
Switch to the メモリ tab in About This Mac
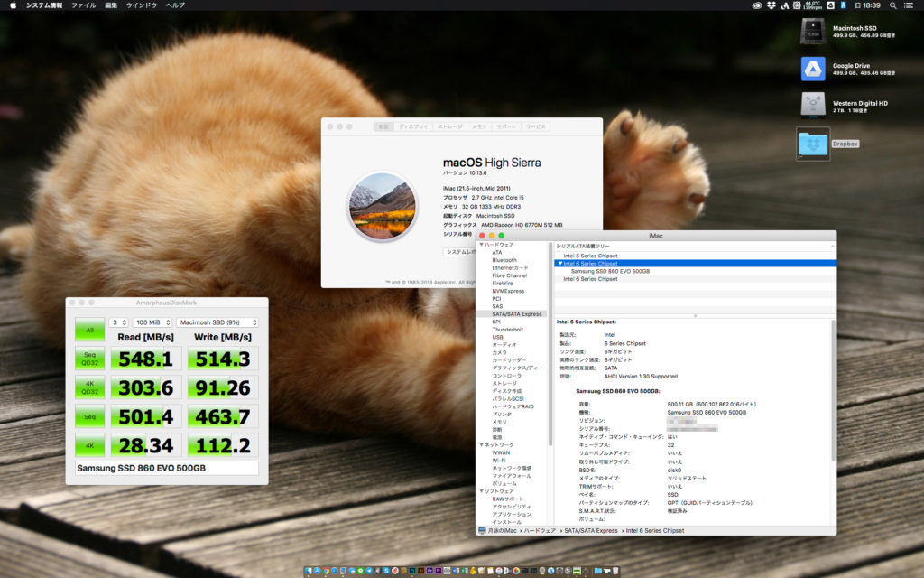[x=480, y=126]
